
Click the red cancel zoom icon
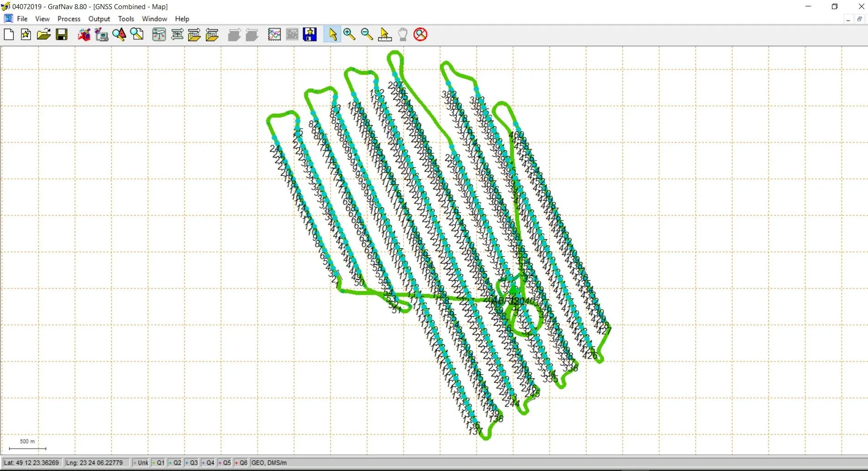[420, 35]
